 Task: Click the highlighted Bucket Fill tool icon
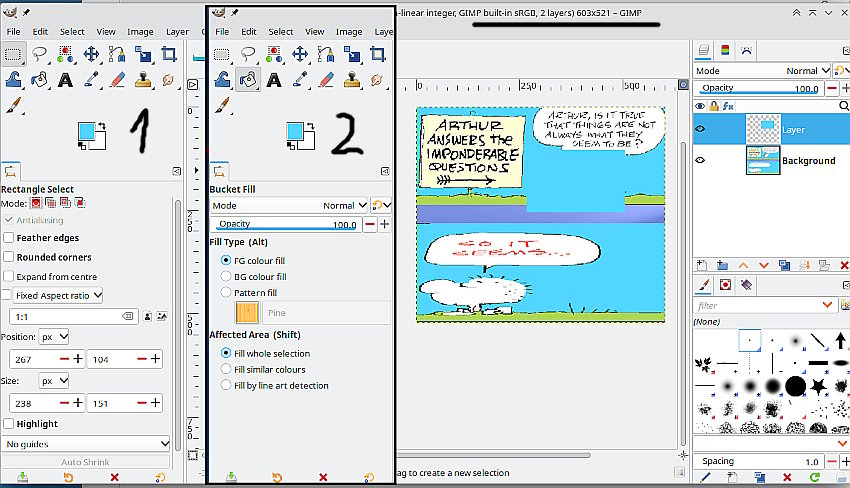[x=248, y=80]
